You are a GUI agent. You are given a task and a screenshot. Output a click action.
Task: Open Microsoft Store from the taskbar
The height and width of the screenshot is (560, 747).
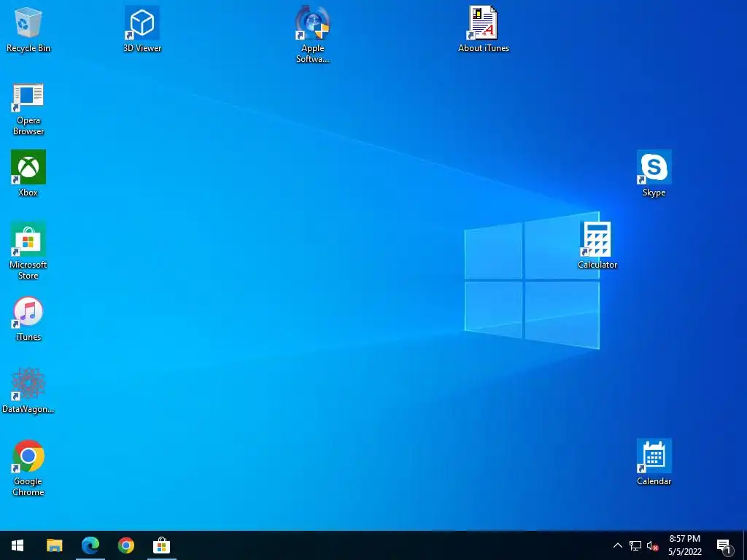click(x=161, y=545)
